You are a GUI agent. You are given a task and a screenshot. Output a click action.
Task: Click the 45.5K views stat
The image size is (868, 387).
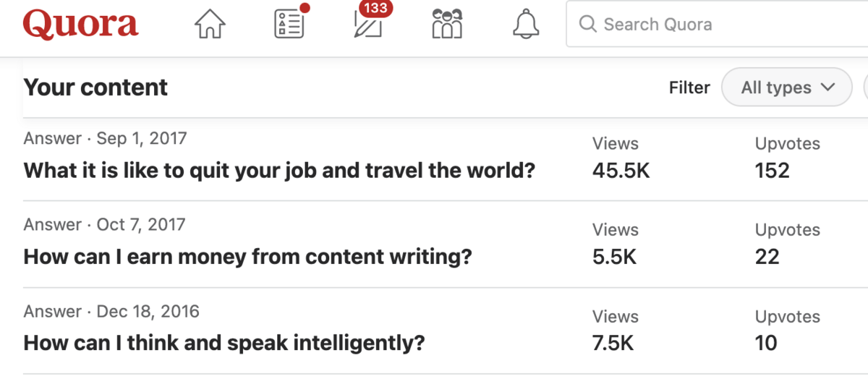pyautogui.click(x=621, y=171)
